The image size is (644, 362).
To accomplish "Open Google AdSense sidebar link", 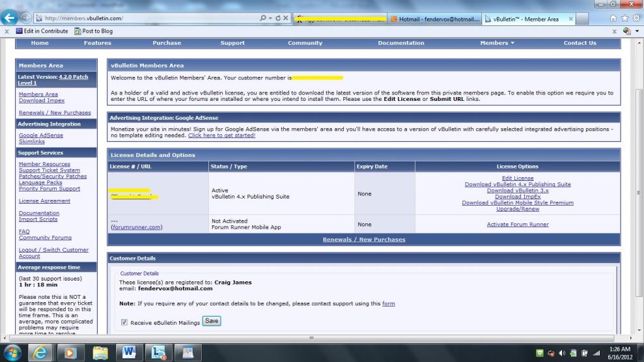I will click(x=40, y=135).
